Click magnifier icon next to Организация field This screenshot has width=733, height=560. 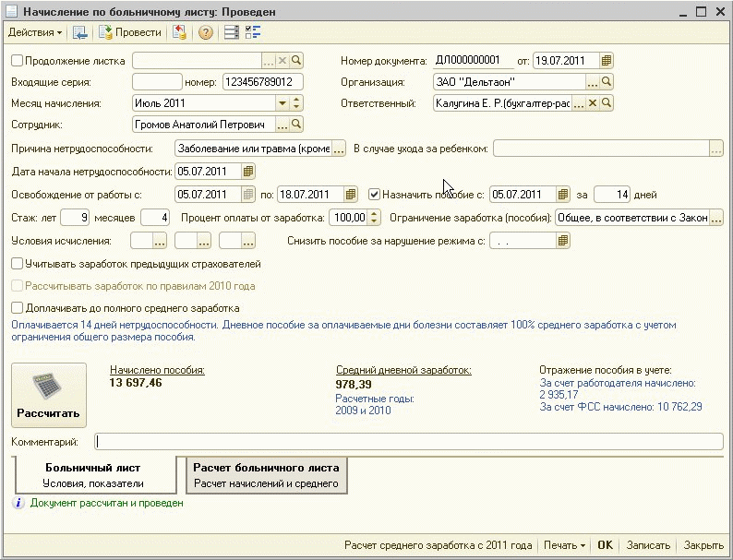607,81
